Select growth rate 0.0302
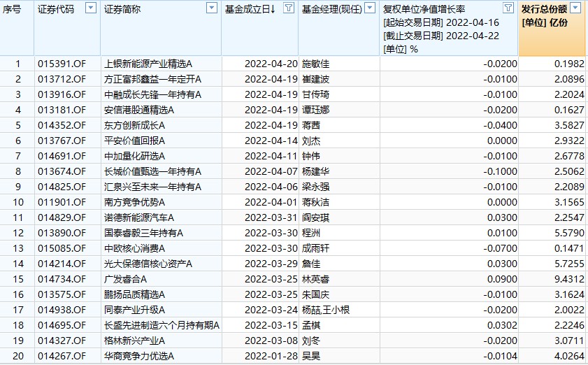Screen dimensions: 588x365 [x=502, y=325]
